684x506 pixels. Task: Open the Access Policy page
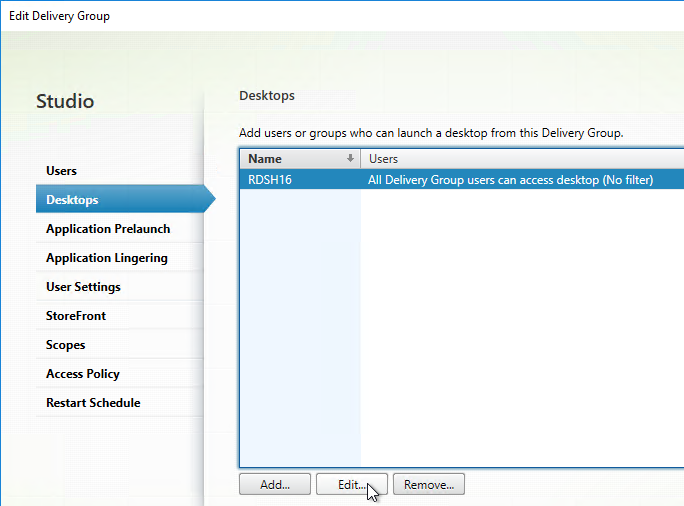[83, 374]
